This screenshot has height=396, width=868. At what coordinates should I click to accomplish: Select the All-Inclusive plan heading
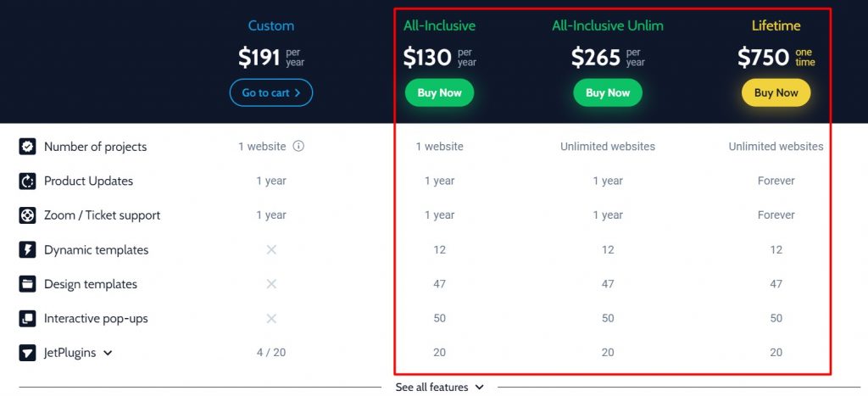pos(440,25)
